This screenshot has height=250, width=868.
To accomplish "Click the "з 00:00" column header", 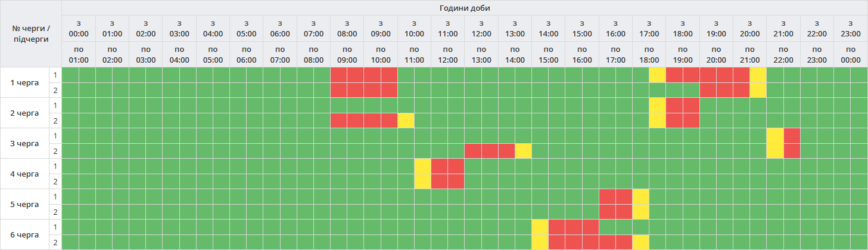I will click(x=79, y=28).
